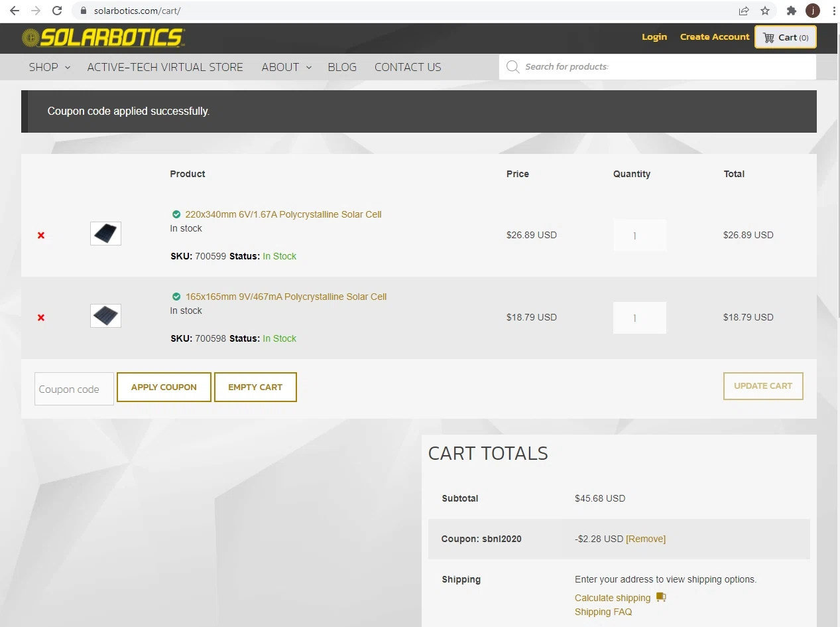
Task: Remove the sbnl2020 coupon via [Remove]
Action: coord(646,539)
